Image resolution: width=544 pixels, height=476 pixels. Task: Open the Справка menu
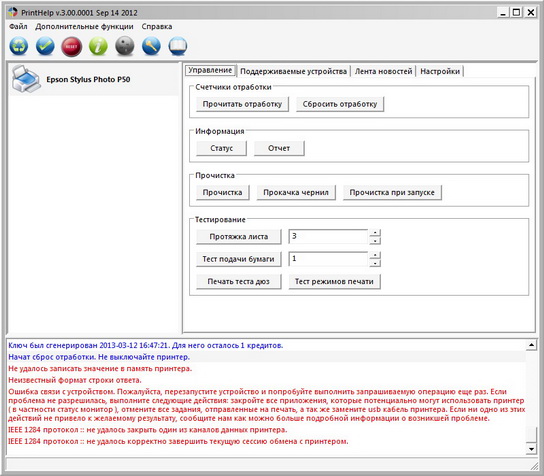(157, 26)
